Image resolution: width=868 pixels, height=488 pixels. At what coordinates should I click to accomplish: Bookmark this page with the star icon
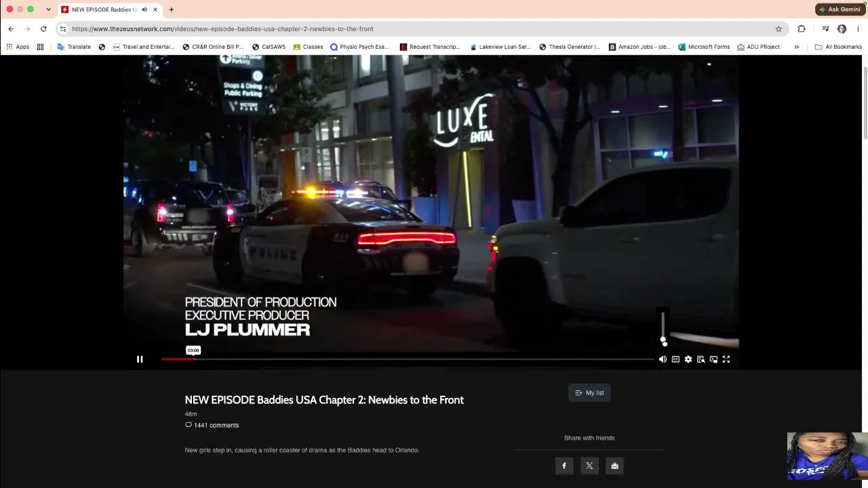pos(778,28)
